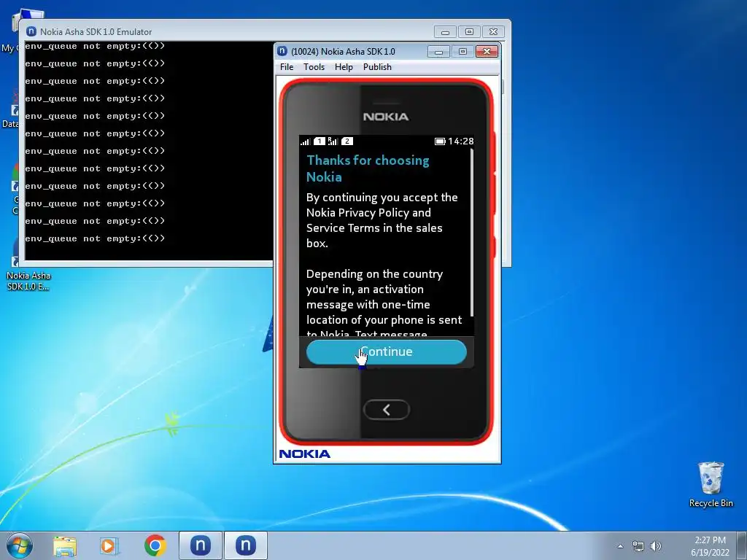The height and width of the screenshot is (560, 747).
Task: Click NOKIA logo below phone skin
Action: (304, 454)
